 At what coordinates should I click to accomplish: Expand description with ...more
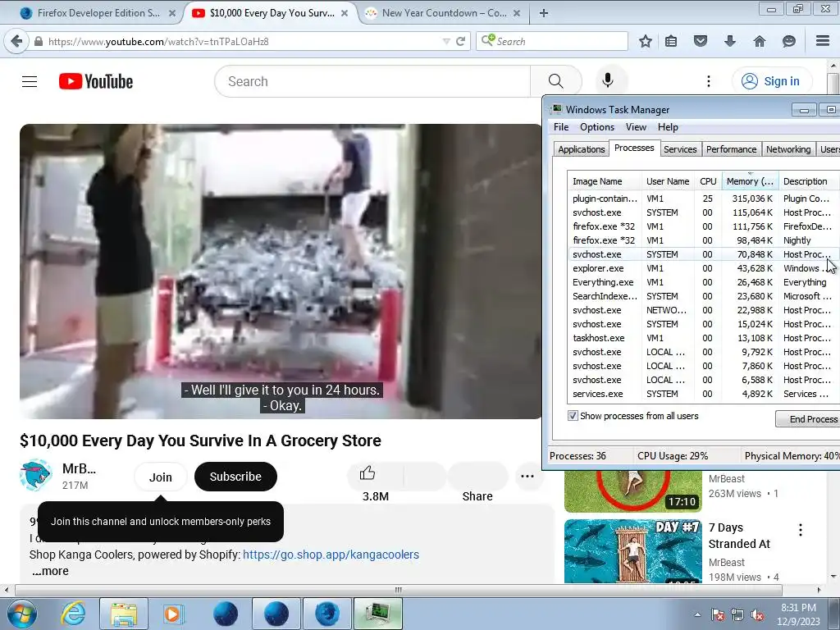tap(50, 571)
